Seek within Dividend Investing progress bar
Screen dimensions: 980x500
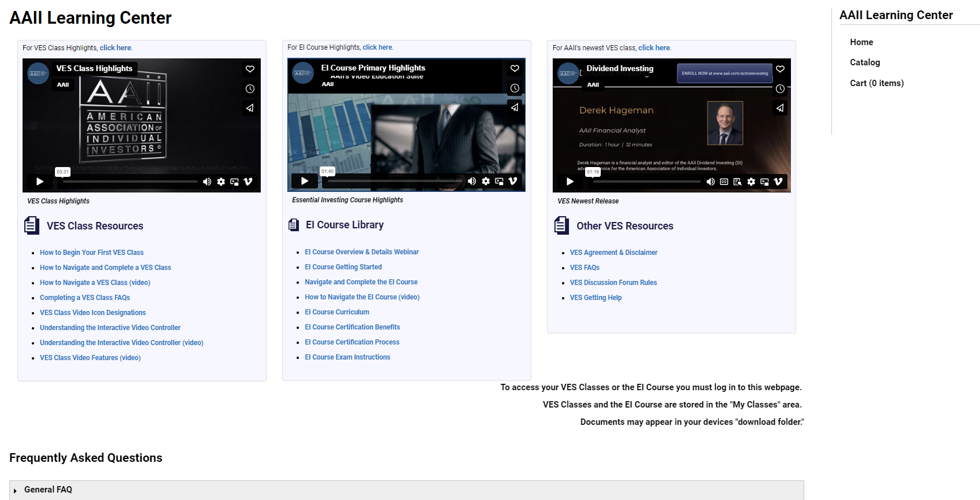(648, 182)
